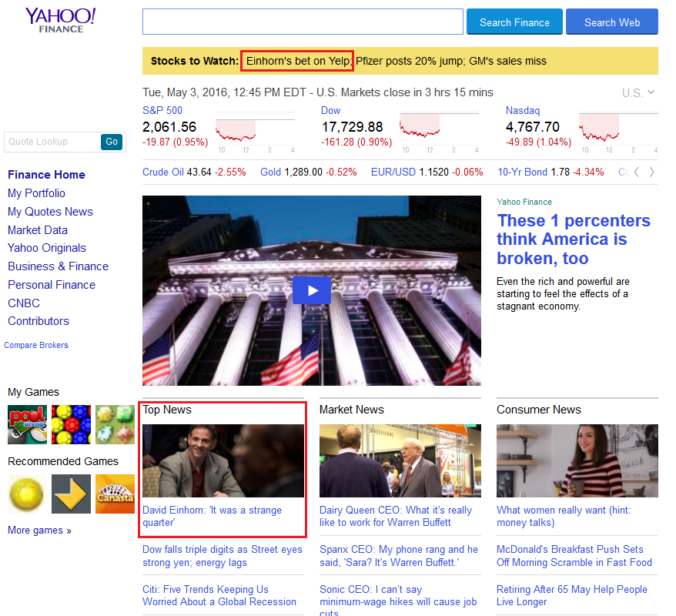Open My Portfolio in the sidebar
This screenshot has height=616, width=676.
36,193
